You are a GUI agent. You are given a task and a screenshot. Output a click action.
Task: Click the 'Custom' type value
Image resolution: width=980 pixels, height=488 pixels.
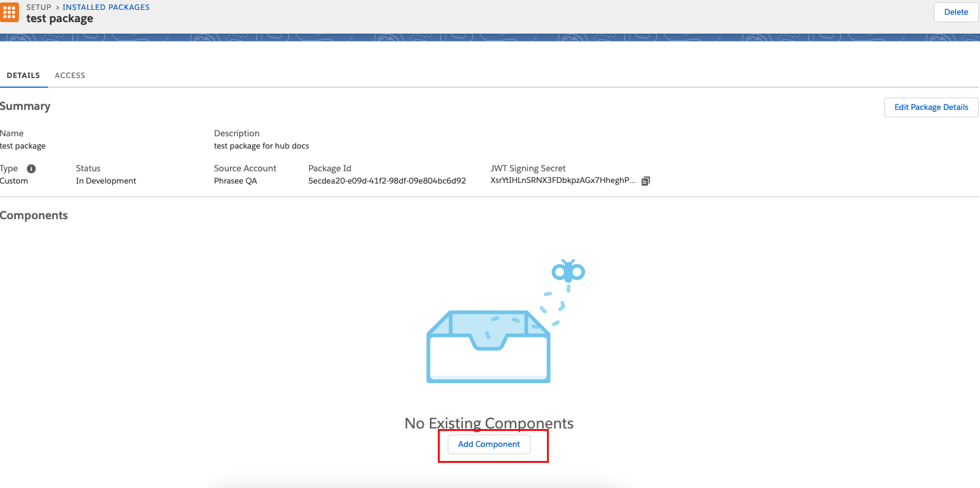pyautogui.click(x=14, y=181)
